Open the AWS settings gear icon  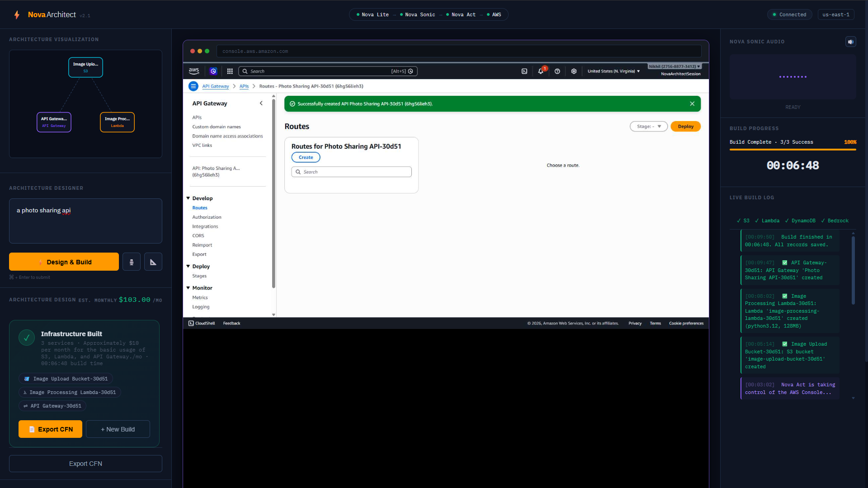click(x=574, y=71)
